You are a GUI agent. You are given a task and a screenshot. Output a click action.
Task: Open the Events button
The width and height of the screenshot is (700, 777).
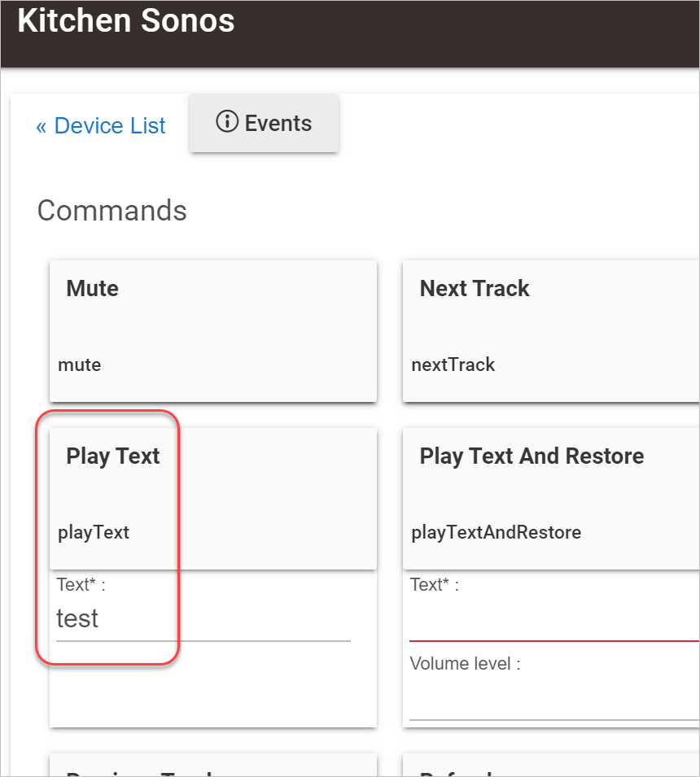pyautogui.click(x=264, y=123)
